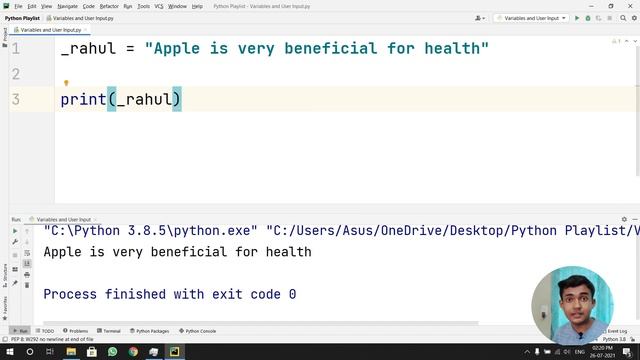Open the View menu
The image size is (640, 360).
click(x=47, y=6)
